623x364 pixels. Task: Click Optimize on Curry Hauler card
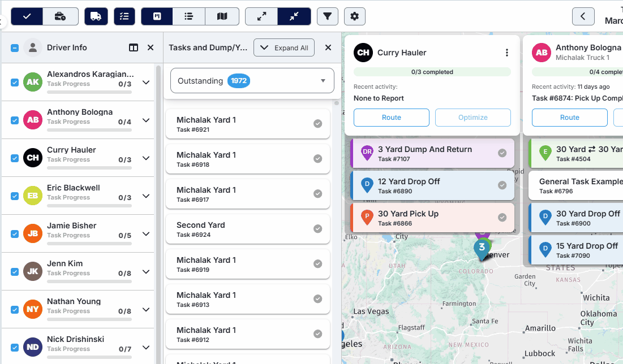473,118
